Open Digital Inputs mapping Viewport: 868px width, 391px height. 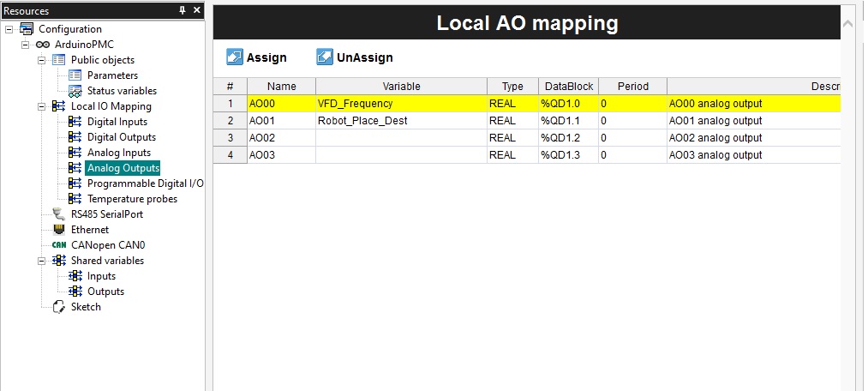click(117, 122)
